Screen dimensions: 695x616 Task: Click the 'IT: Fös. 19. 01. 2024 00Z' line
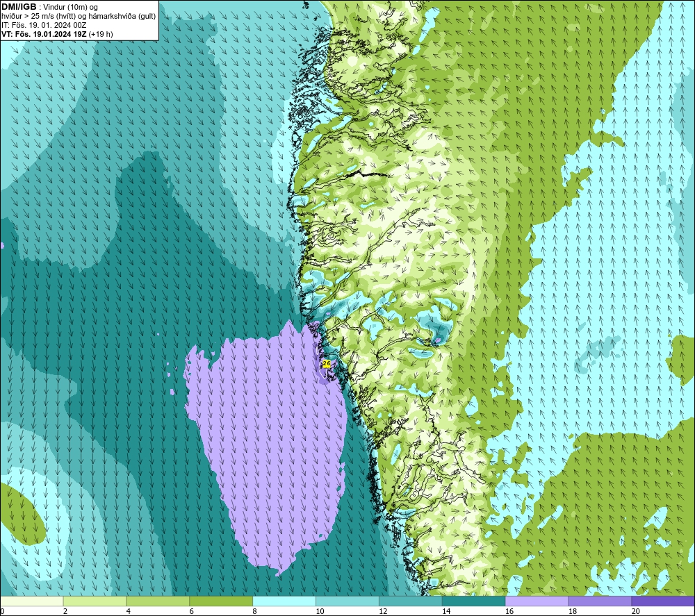click(44, 25)
